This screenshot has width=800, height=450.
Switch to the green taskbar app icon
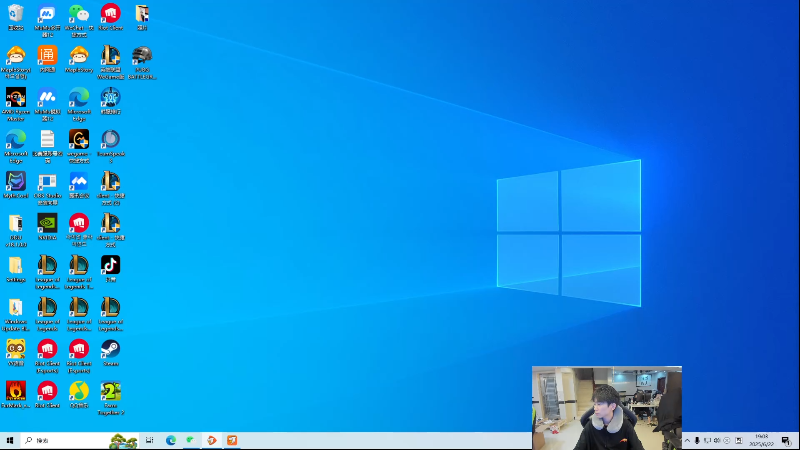pos(191,440)
